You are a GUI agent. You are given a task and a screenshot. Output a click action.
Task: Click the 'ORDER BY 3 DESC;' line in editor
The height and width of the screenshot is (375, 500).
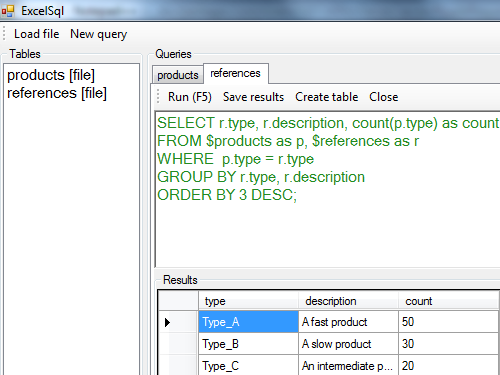(227, 195)
